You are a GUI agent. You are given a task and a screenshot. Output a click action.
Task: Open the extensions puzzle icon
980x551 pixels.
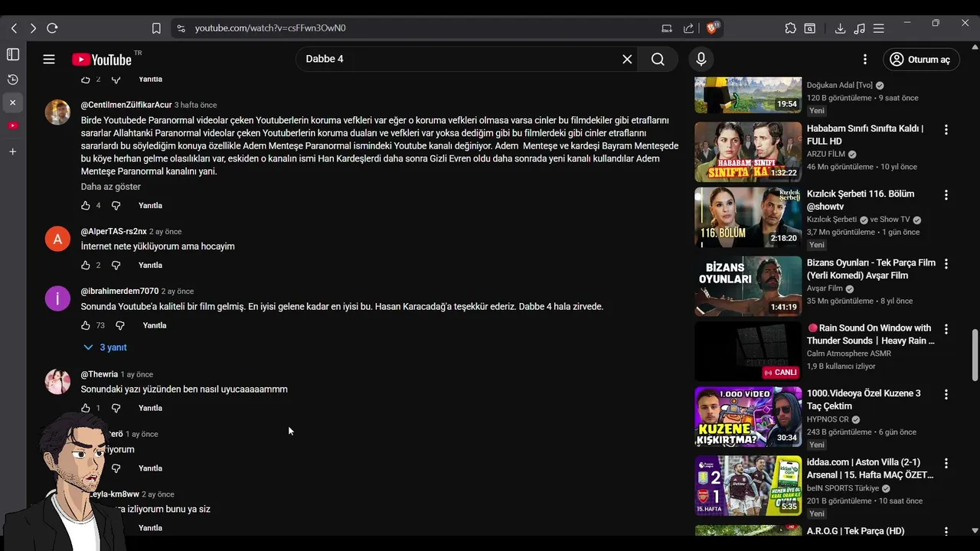[790, 28]
